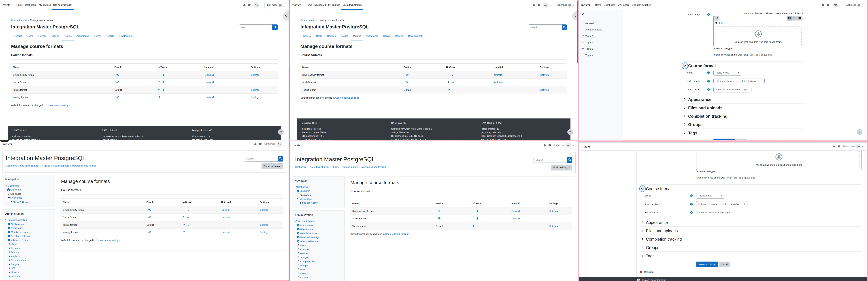Open Format dropdown in top-right panel
The height and width of the screenshot is (281, 868).
[727, 73]
